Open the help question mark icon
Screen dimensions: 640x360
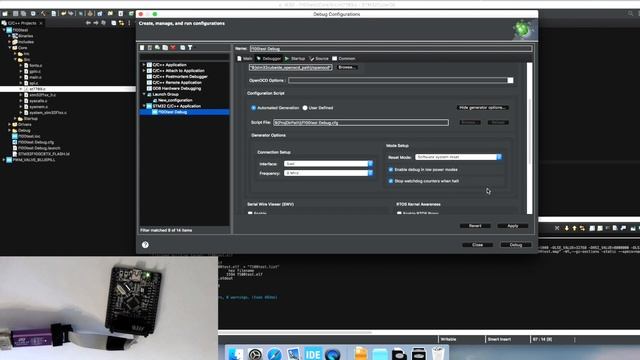145,244
